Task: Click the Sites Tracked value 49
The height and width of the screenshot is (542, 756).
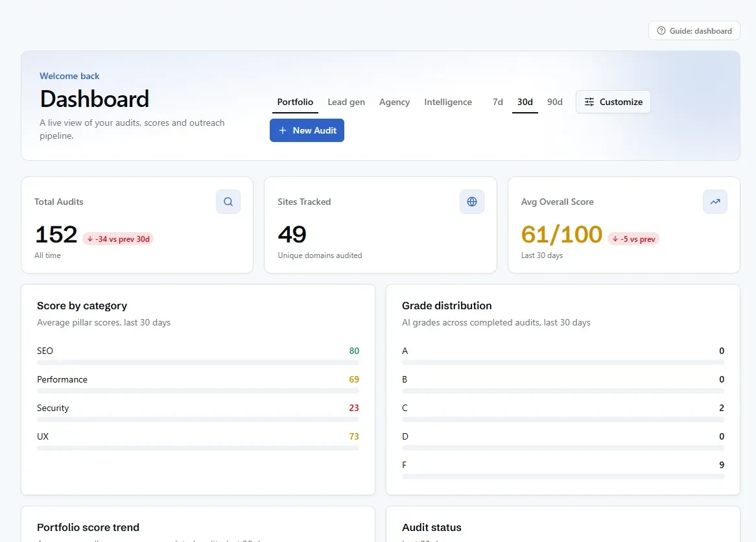Action: [292, 234]
